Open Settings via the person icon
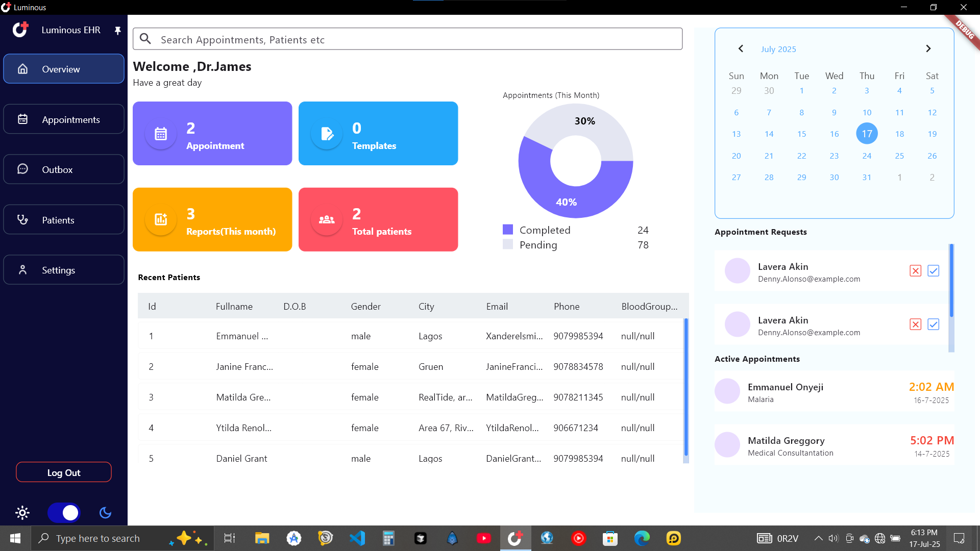The height and width of the screenshot is (551, 980). pyautogui.click(x=22, y=269)
